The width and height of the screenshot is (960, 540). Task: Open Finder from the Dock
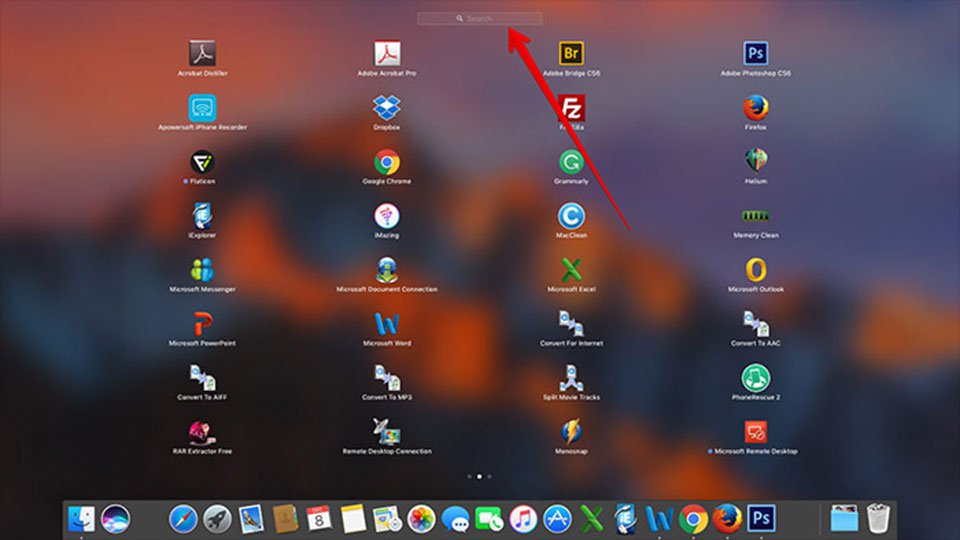click(81, 519)
